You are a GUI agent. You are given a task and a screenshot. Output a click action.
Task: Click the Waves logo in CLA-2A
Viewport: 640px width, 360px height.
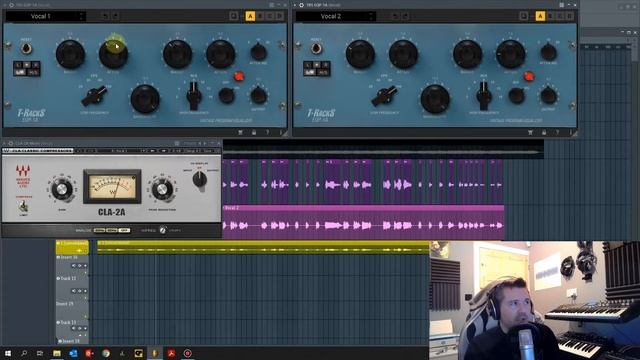tap(23, 176)
